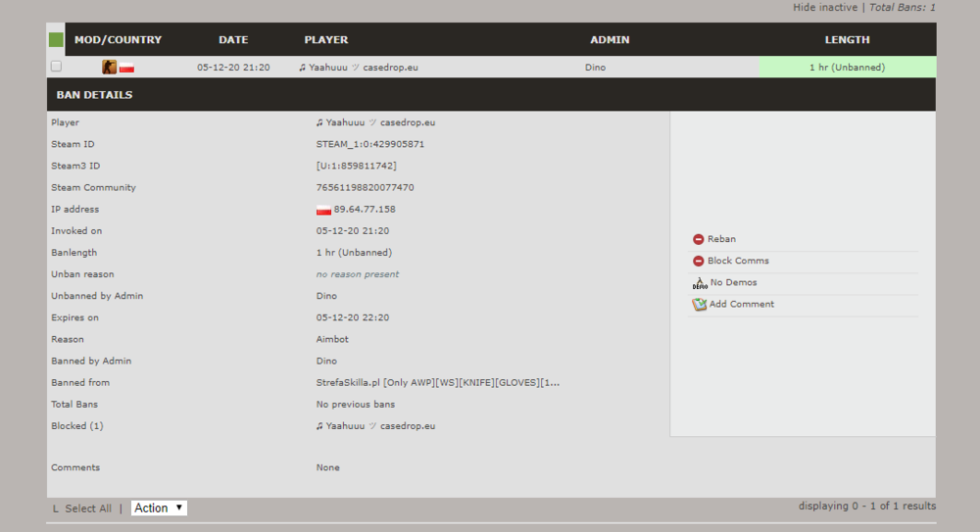
Task: Click the Reason value Aimbot
Action: (x=332, y=339)
